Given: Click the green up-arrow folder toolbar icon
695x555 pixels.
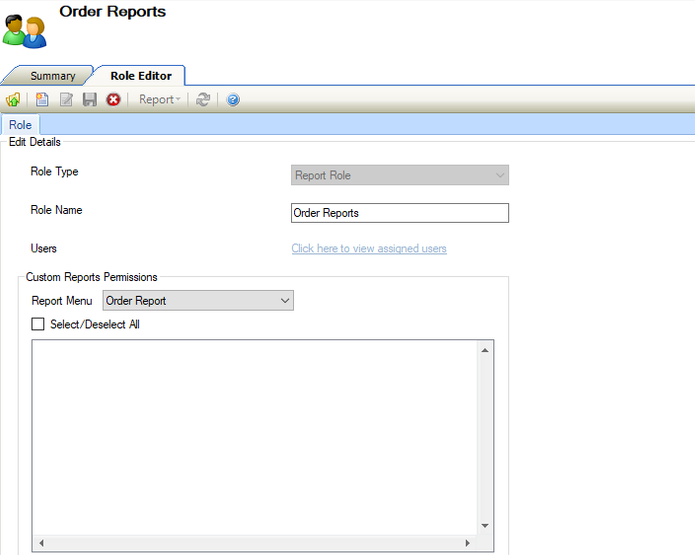Looking at the screenshot, I should coord(13,100).
